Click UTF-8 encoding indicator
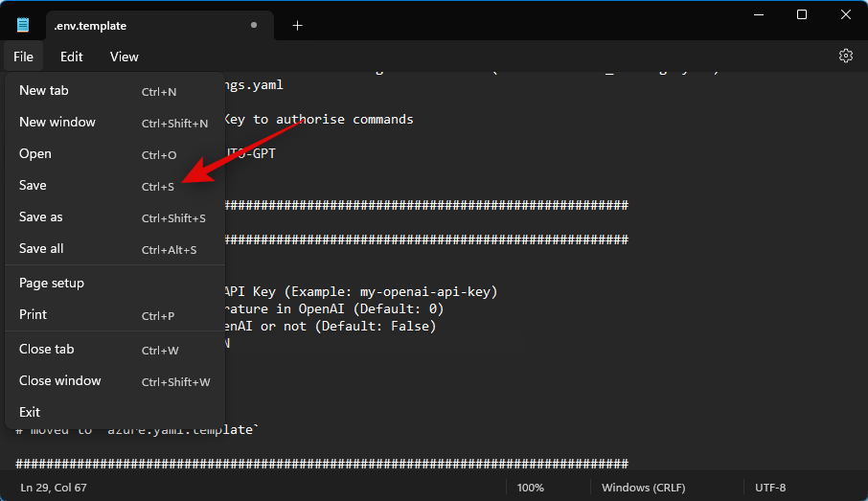This screenshot has height=501, width=868. click(x=770, y=488)
